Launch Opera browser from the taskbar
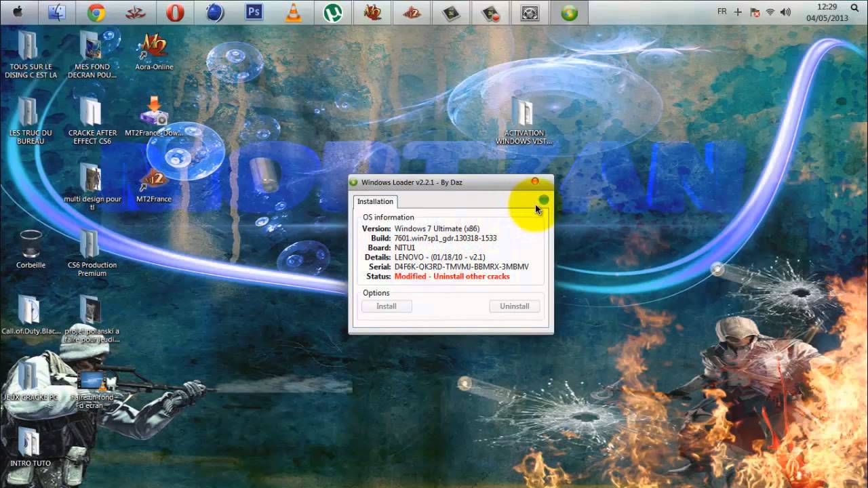 coord(175,12)
